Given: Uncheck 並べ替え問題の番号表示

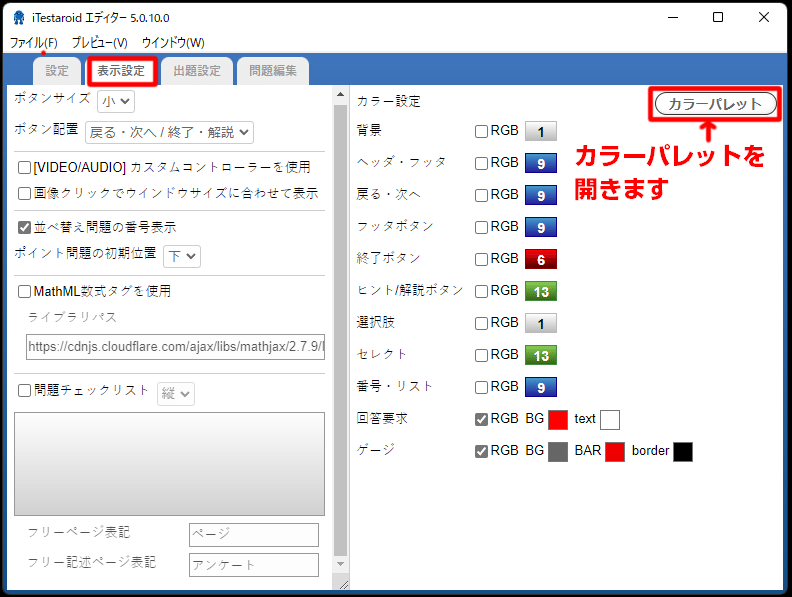Looking at the screenshot, I should (x=24, y=227).
